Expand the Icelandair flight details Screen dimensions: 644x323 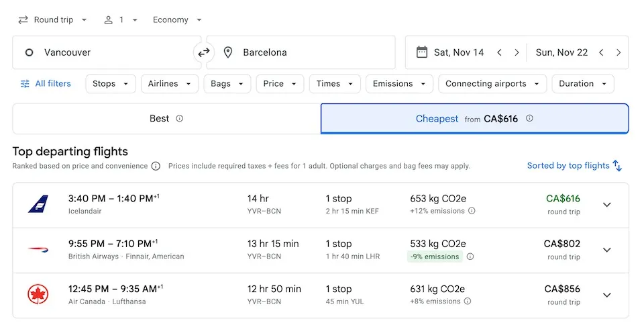(x=606, y=205)
